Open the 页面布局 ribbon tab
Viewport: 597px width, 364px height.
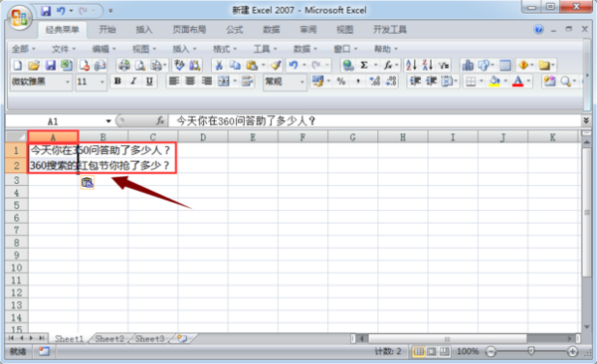click(x=189, y=29)
